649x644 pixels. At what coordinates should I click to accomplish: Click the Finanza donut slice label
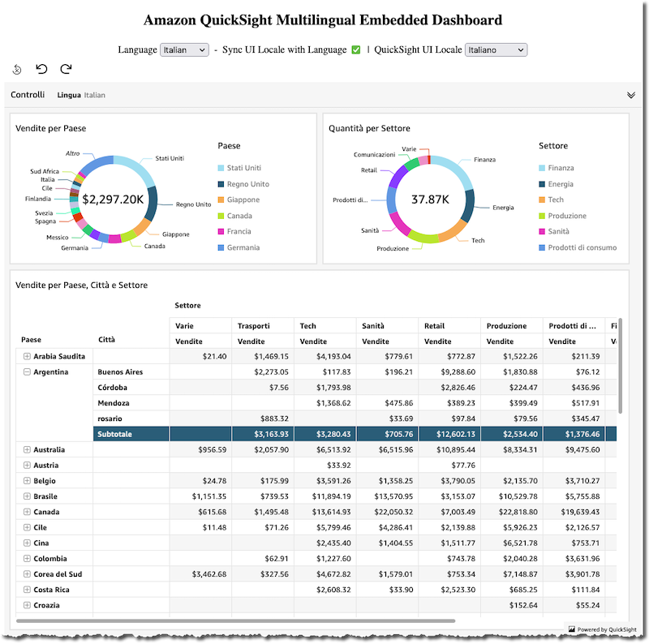point(484,159)
